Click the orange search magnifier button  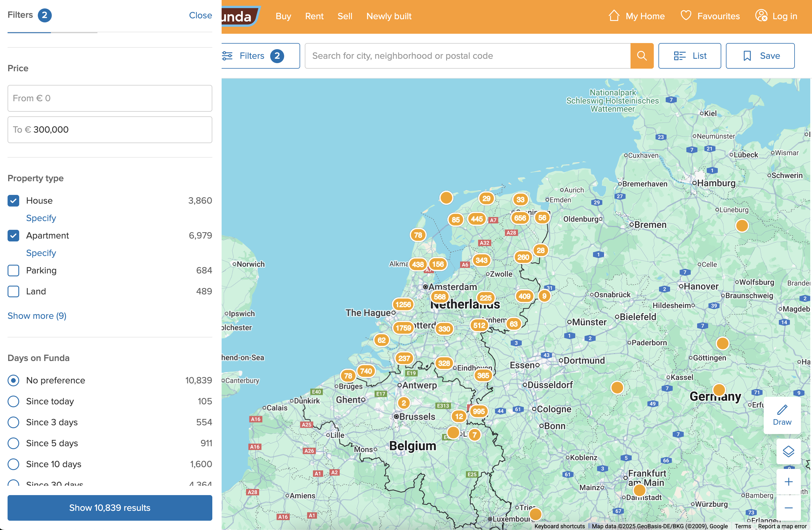pyautogui.click(x=641, y=56)
